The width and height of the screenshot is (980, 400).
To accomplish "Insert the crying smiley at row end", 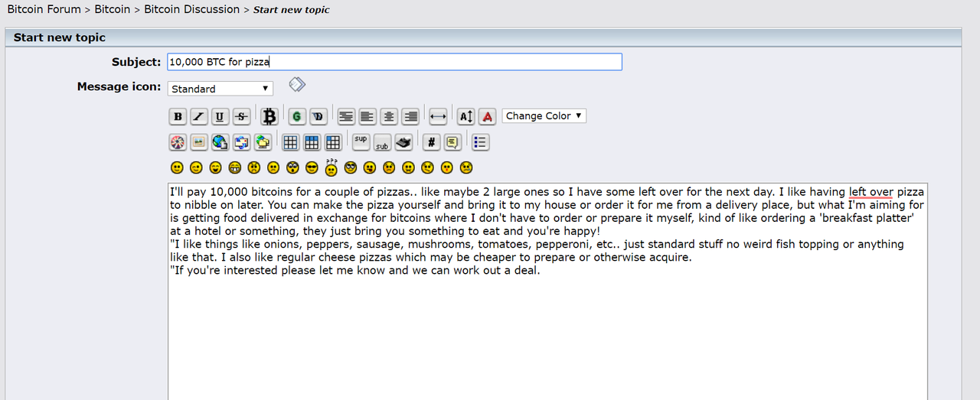I will (466, 167).
